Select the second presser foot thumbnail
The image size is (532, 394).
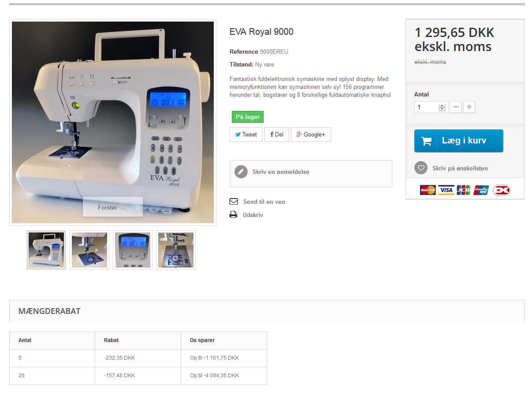(x=89, y=250)
